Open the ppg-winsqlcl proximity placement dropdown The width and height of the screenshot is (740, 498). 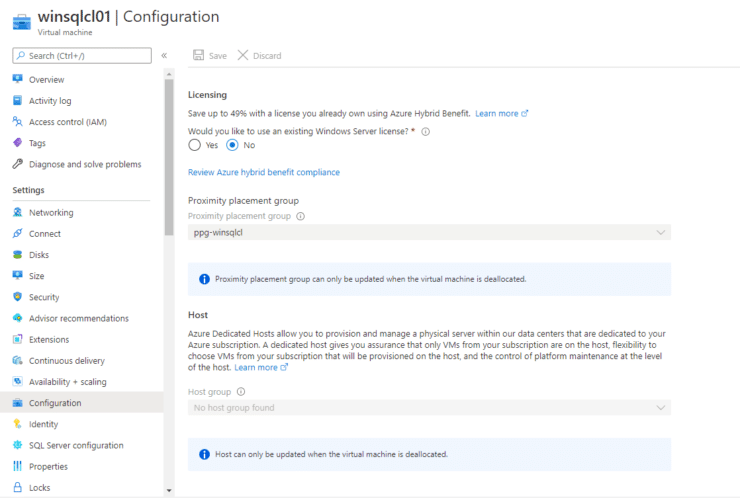pyautogui.click(x=429, y=232)
